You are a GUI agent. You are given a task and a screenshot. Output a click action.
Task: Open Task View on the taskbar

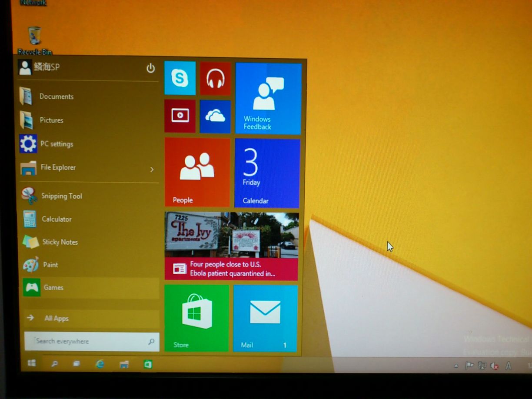click(76, 364)
